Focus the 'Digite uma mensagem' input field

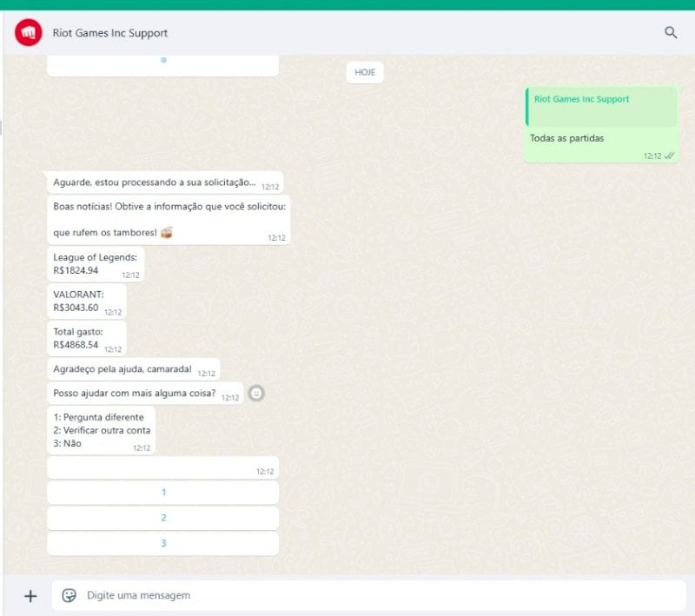369,595
